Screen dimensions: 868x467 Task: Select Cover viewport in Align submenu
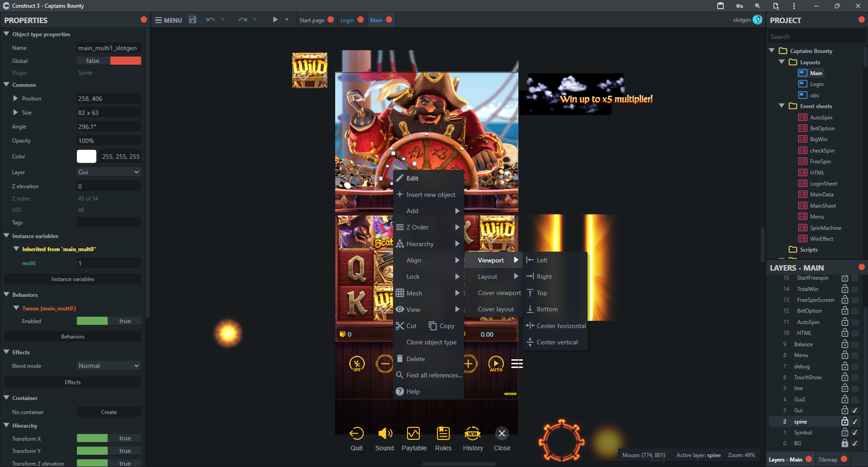point(494,293)
